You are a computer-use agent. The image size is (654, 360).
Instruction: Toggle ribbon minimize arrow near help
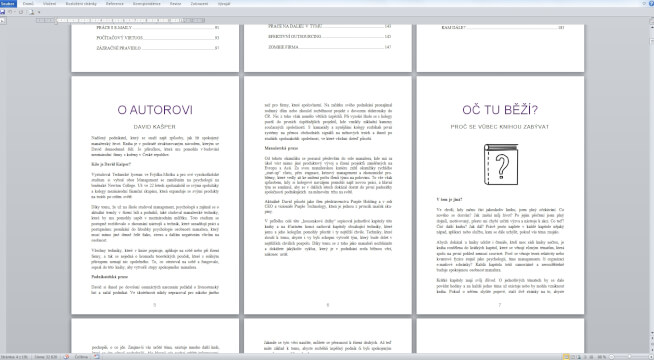click(x=644, y=3)
